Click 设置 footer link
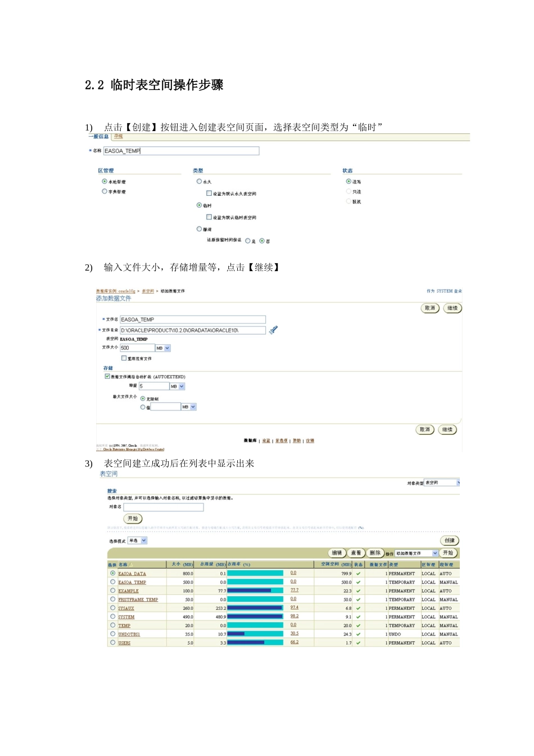This screenshot has width=534, height=756. 266,441
